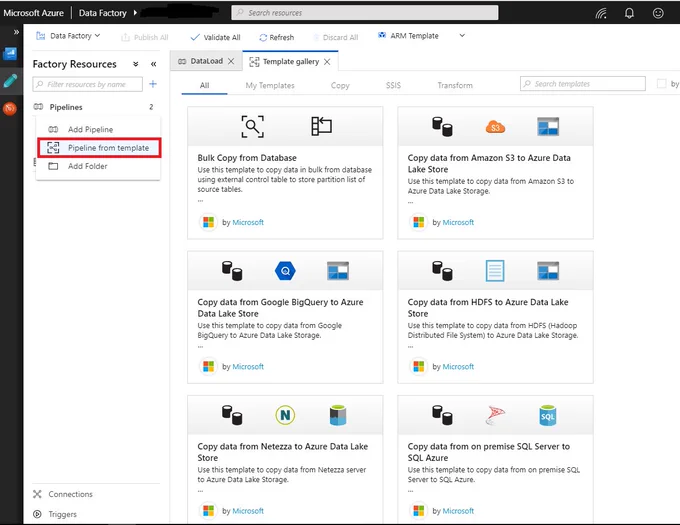
Task: Open the orange Monitor icon in sidebar
Action: pyautogui.click(x=10, y=108)
